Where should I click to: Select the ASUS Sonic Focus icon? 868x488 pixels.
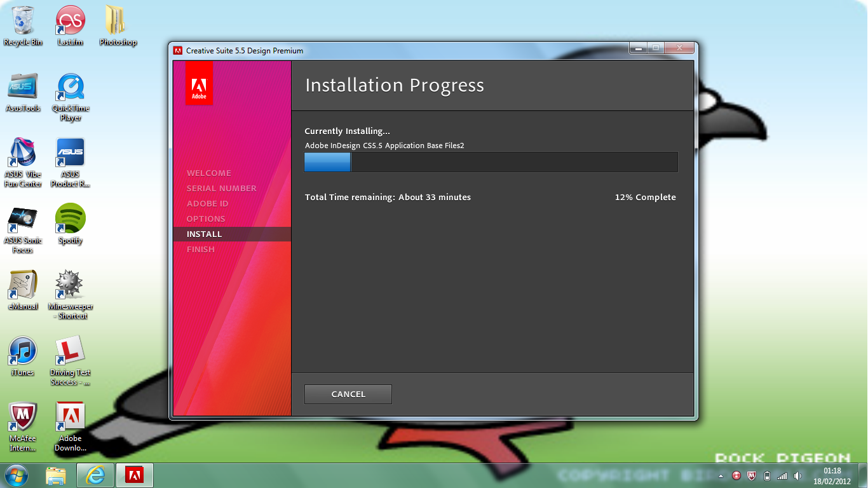[x=23, y=229]
